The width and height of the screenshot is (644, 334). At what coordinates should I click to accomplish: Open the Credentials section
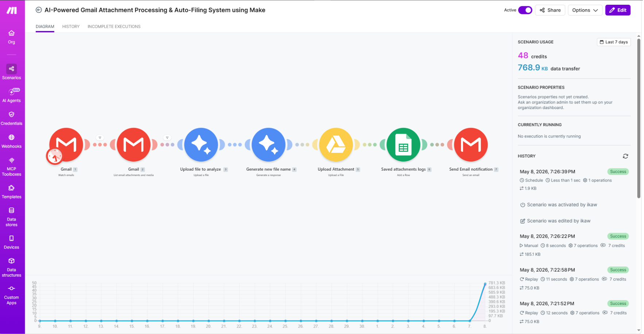(x=12, y=119)
